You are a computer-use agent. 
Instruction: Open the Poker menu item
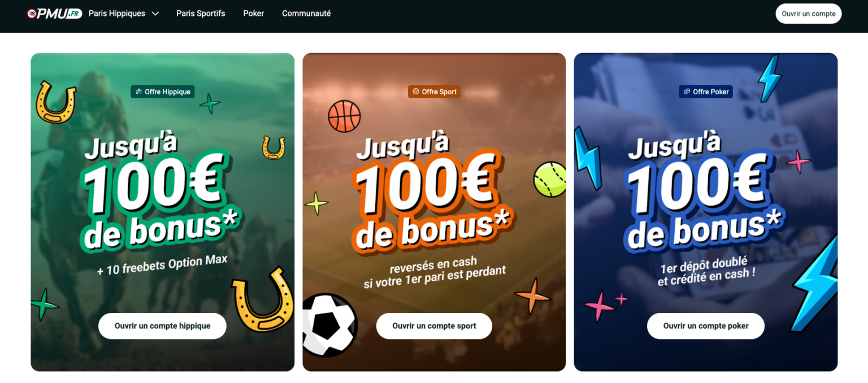click(x=254, y=14)
